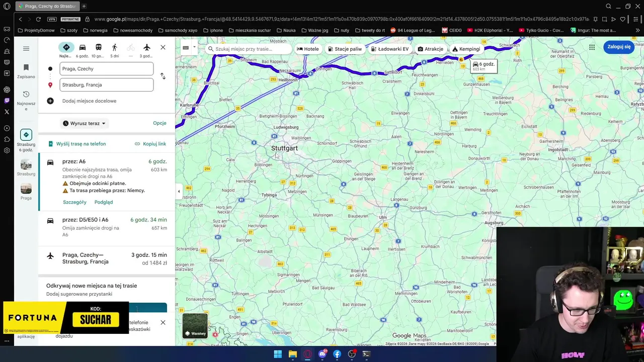
Task: Open nowesamochody bookmarks folder
Action: 132,30
